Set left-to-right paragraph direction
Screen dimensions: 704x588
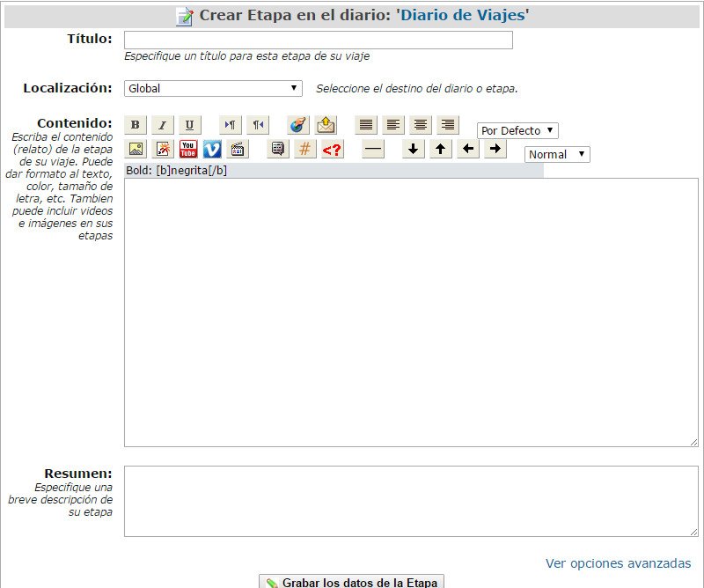point(231,125)
